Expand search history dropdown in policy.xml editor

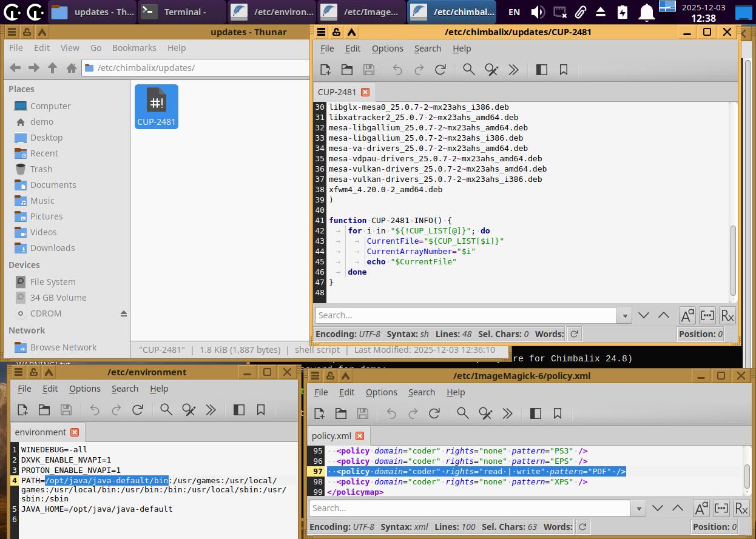pos(638,508)
